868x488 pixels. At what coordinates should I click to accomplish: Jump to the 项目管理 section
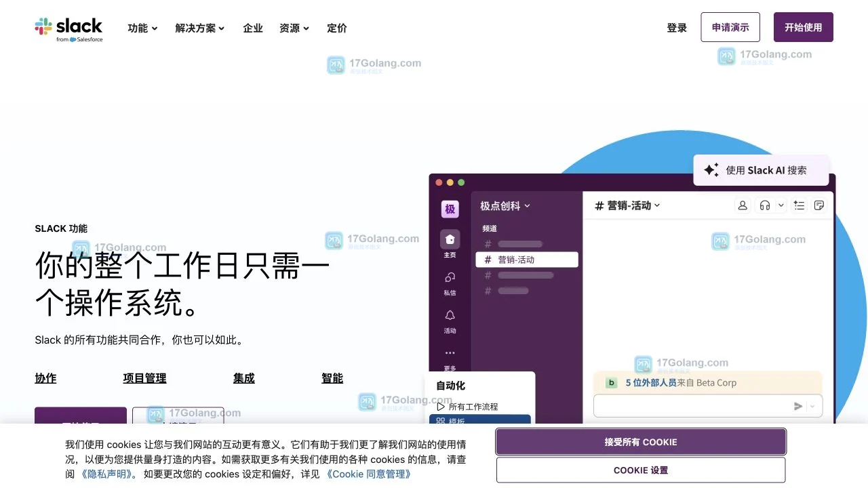point(144,378)
